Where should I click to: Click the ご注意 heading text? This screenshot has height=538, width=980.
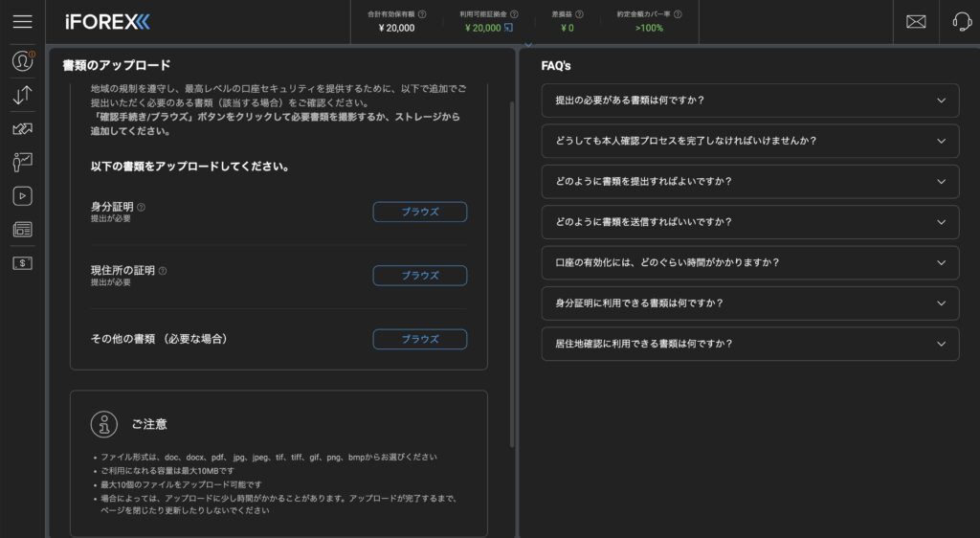149,424
